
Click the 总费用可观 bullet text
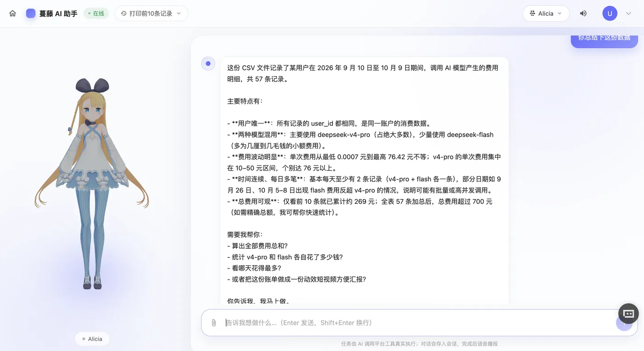click(x=360, y=207)
